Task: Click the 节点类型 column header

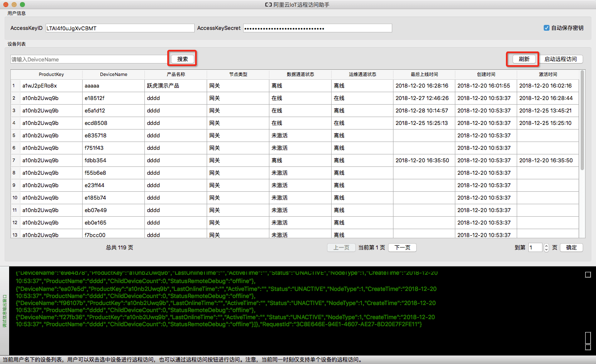Action: pyautogui.click(x=238, y=74)
